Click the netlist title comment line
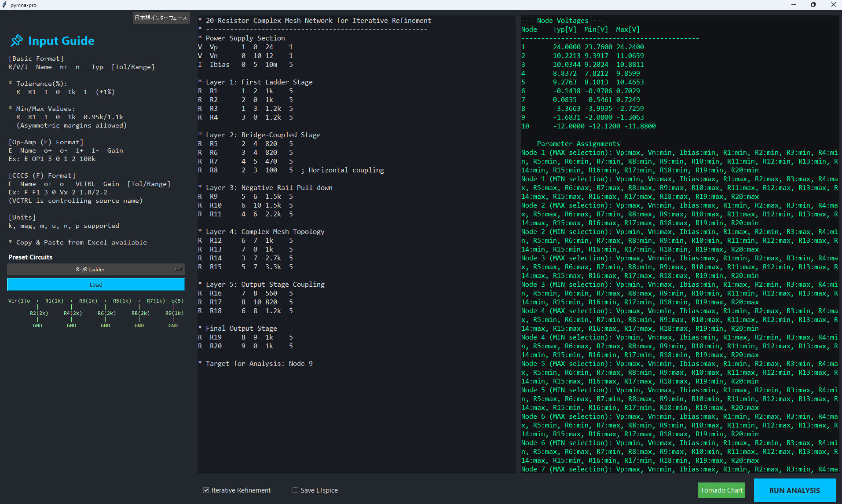Viewport: 842px width, 504px height. (315, 21)
